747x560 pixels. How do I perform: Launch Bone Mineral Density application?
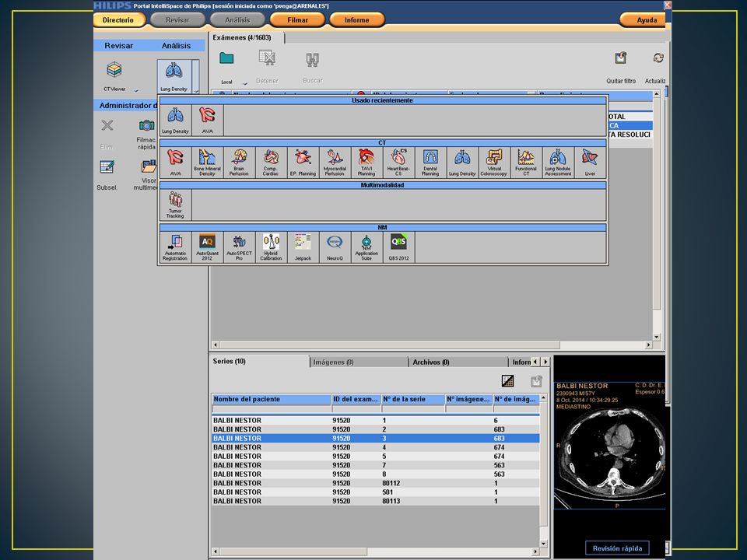[x=207, y=162]
